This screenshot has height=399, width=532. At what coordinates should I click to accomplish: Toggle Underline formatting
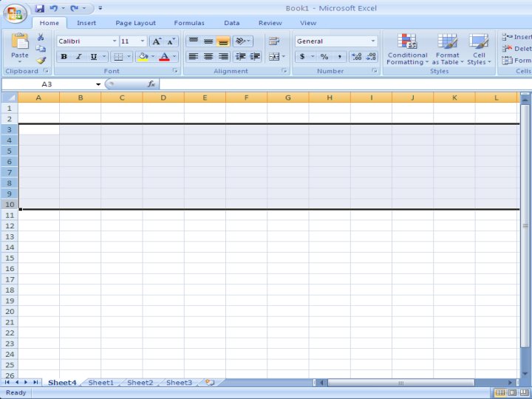click(x=94, y=57)
